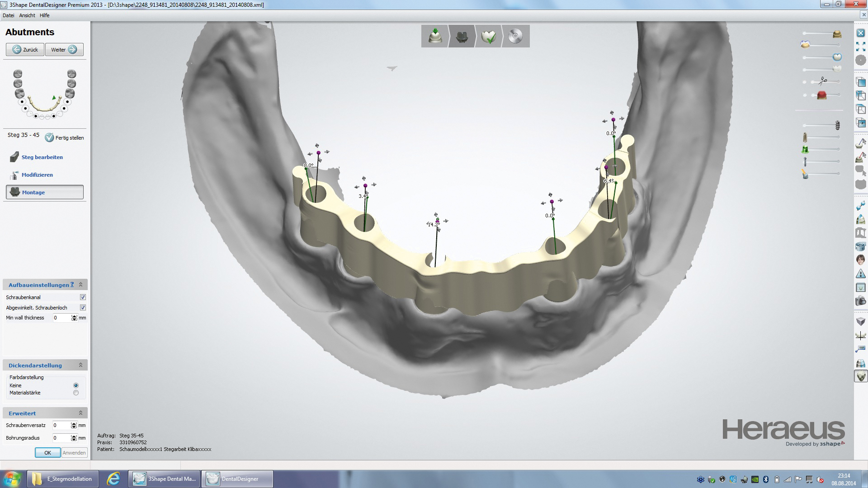
Task: Select the Steg bearbeiten tool
Action: [42, 157]
